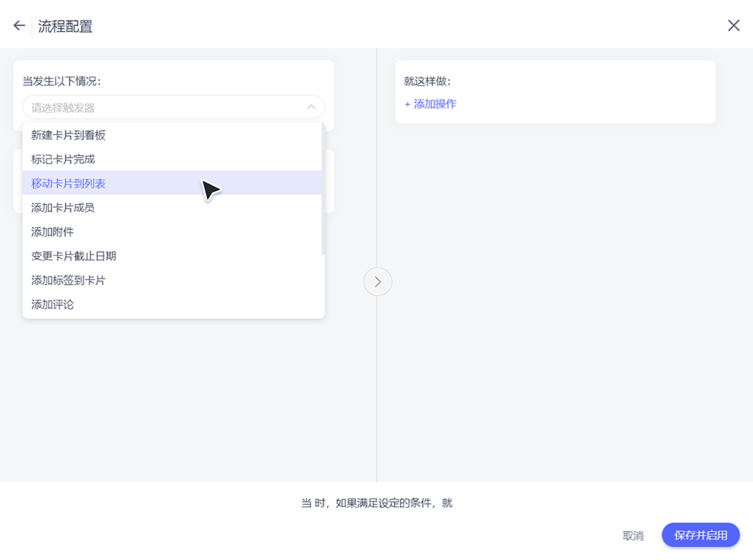Pick 添加附件 as the trigger

[53, 232]
